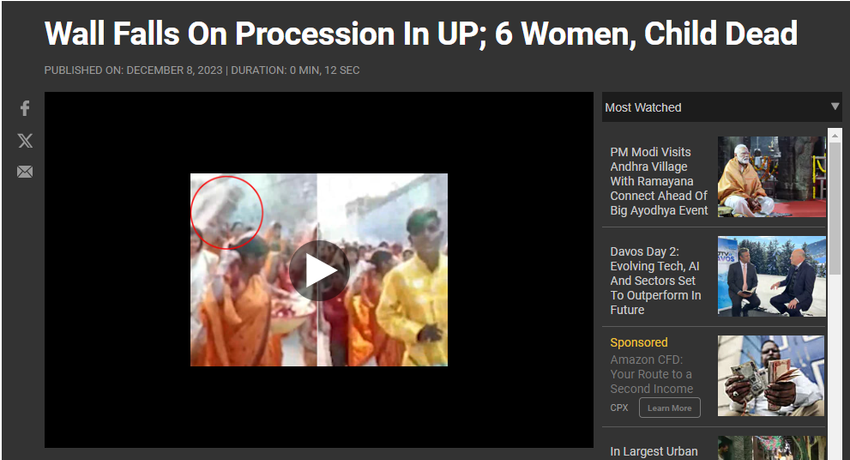
Task: Open the Most Watched list header
Action: (x=722, y=107)
